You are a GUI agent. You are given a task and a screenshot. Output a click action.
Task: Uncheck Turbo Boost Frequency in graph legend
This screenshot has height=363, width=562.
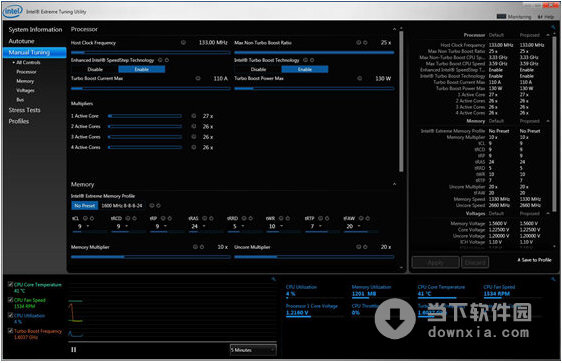pos(10,331)
